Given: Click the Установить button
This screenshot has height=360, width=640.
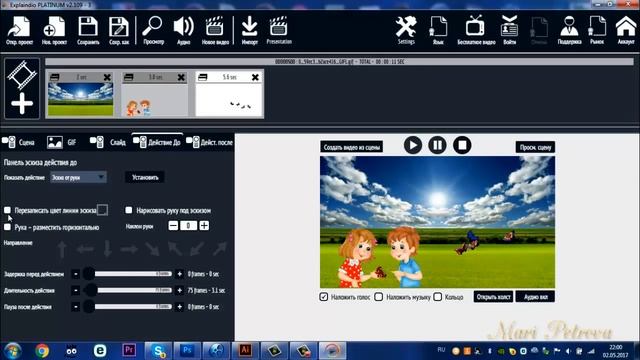Looking at the screenshot, I should point(145,178).
